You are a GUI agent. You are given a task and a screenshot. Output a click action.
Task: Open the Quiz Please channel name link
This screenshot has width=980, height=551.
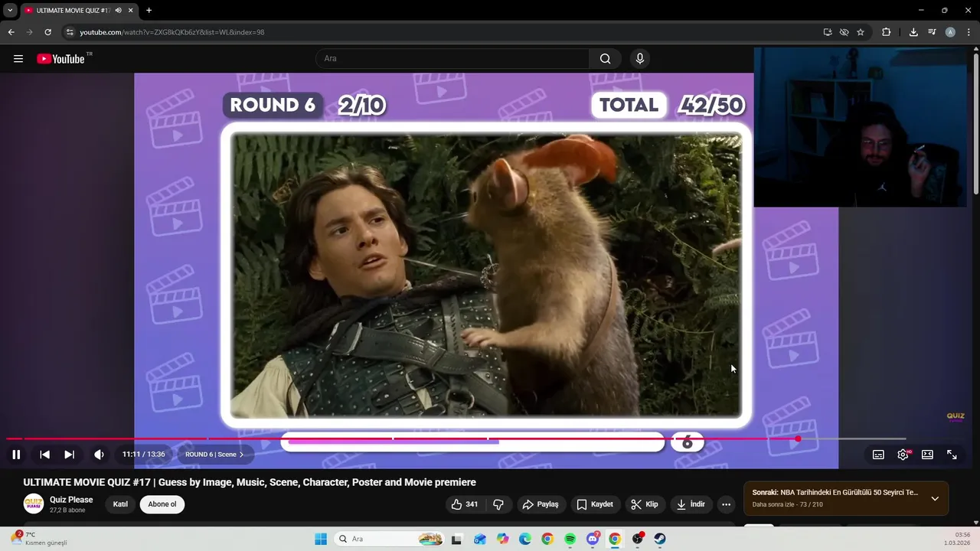(71, 500)
